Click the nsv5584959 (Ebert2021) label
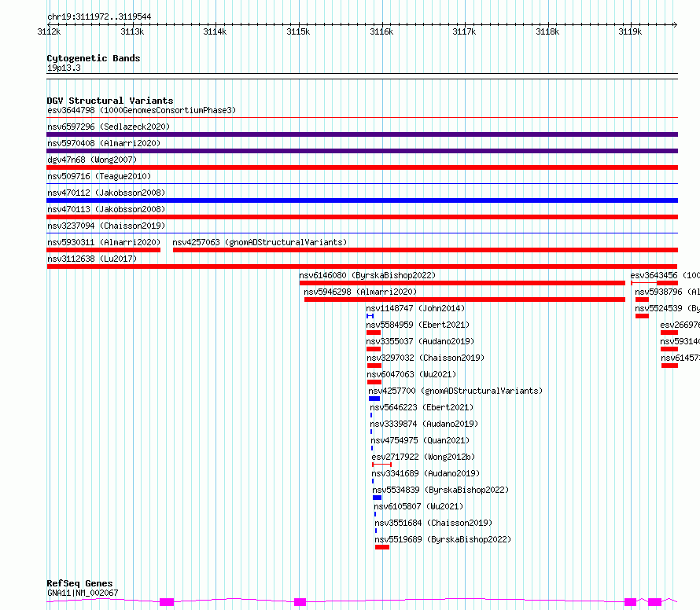Viewport: 700px width, 610px height. tap(418, 325)
